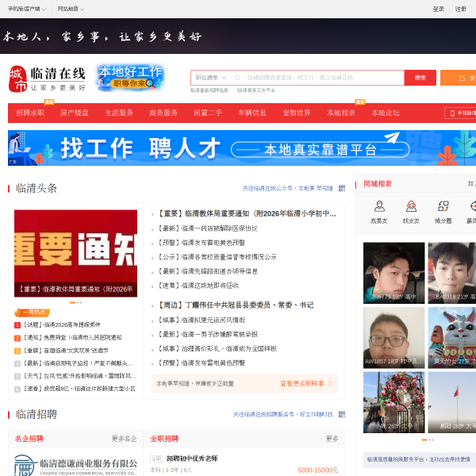
Task: Open rabbit statue profile photo
Action: pos(452,338)
